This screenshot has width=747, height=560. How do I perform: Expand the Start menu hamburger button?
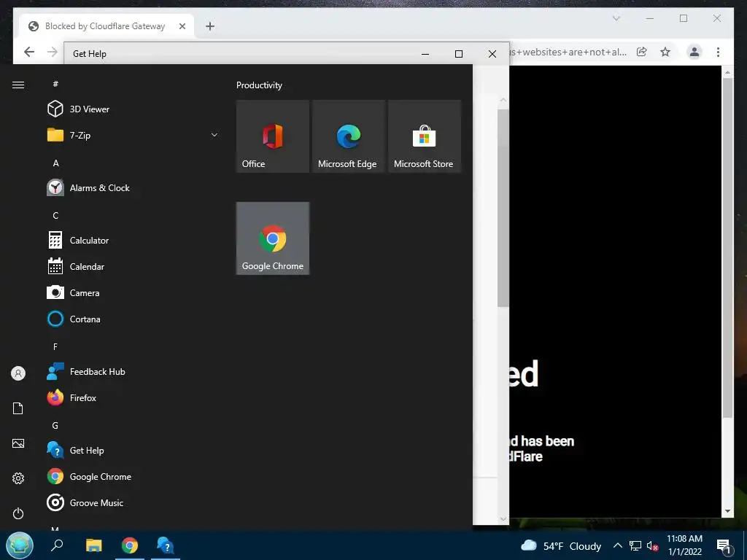pyautogui.click(x=18, y=85)
